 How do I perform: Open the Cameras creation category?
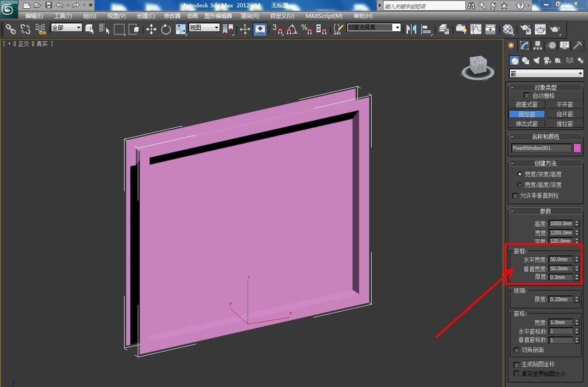[x=547, y=61]
